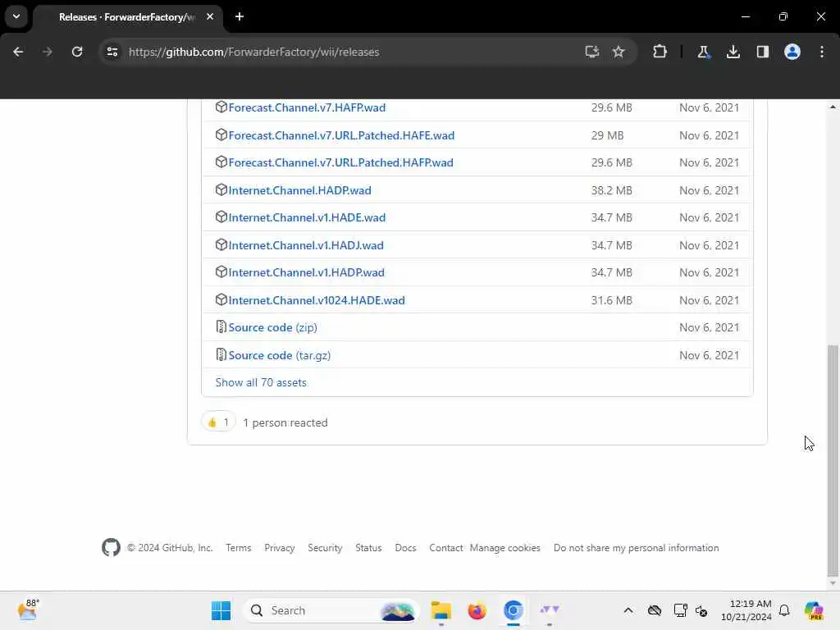Download Internet.Channel.HADP.wad
Image resolution: width=840 pixels, height=630 pixels.
tap(299, 190)
